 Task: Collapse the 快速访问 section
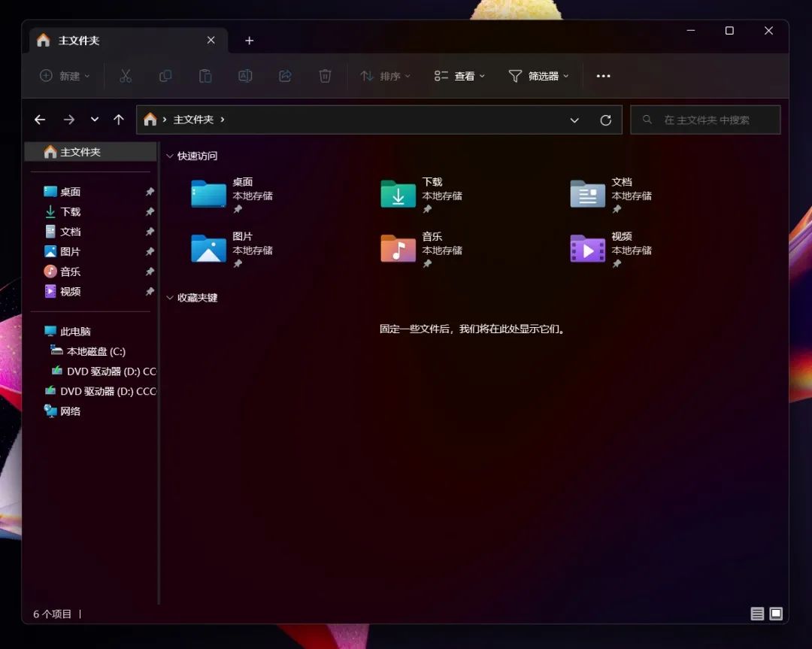(x=170, y=156)
